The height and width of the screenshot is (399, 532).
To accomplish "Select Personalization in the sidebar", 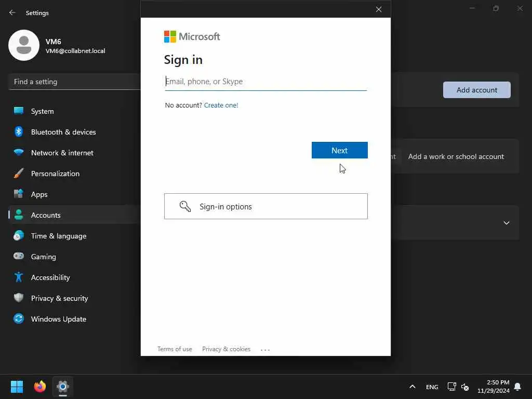I will pyautogui.click(x=74, y=174).
